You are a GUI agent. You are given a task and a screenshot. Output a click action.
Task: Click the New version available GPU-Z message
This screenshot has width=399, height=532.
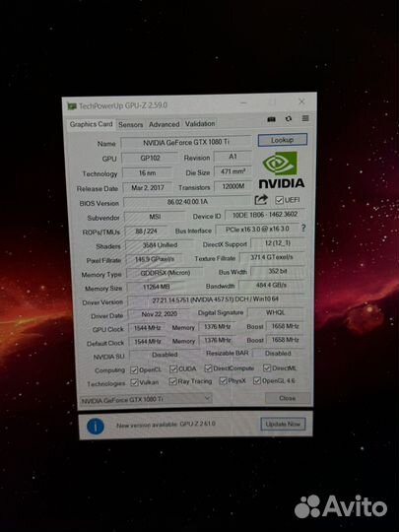pyautogui.click(x=166, y=425)
